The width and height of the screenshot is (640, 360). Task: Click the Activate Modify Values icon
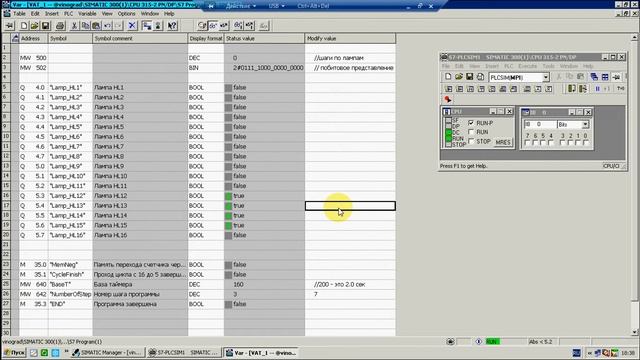pyautogui.click(x=249, y=26)
